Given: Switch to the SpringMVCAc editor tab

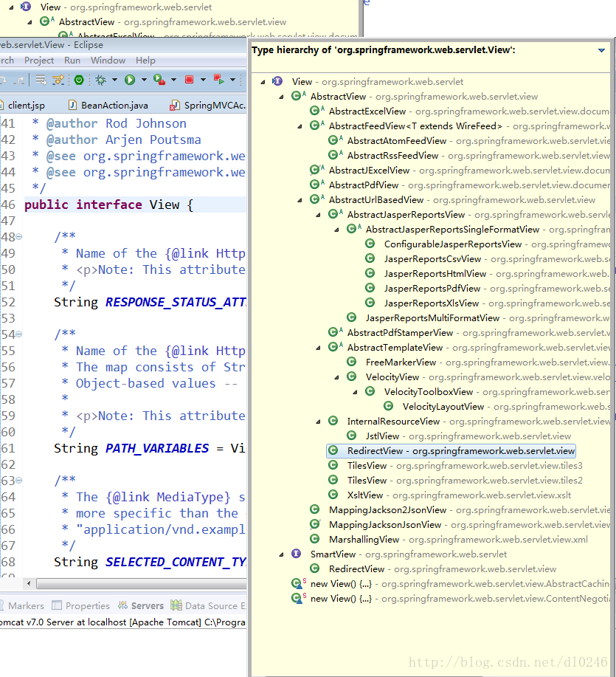Looking at the screenshot, I should click(208, 106).
